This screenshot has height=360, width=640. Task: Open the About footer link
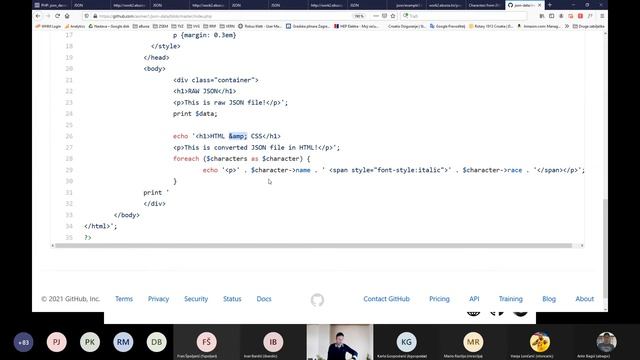pyautogui.click(x=584, y=299)
